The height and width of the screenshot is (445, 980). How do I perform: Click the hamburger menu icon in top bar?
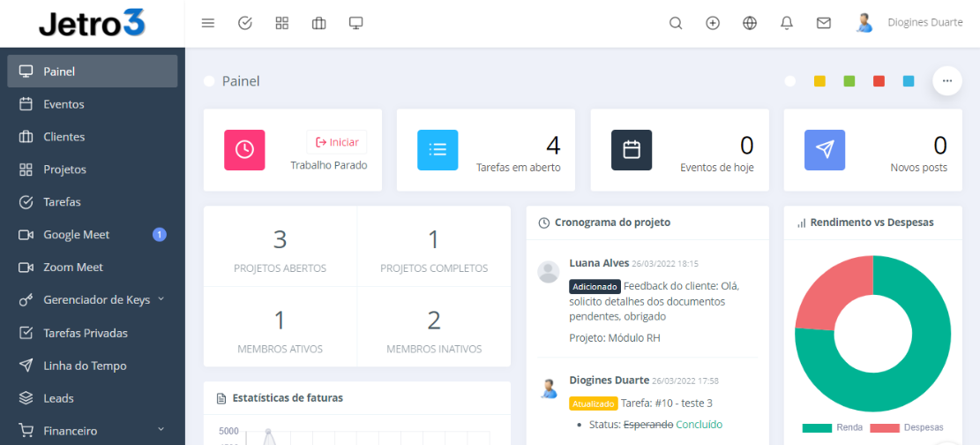coord(208,23)
